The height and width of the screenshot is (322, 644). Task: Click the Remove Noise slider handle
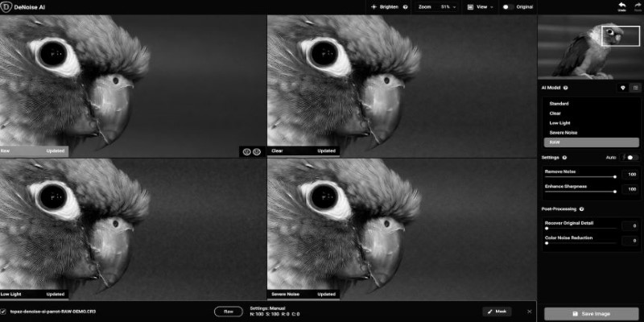pos(615,177)
